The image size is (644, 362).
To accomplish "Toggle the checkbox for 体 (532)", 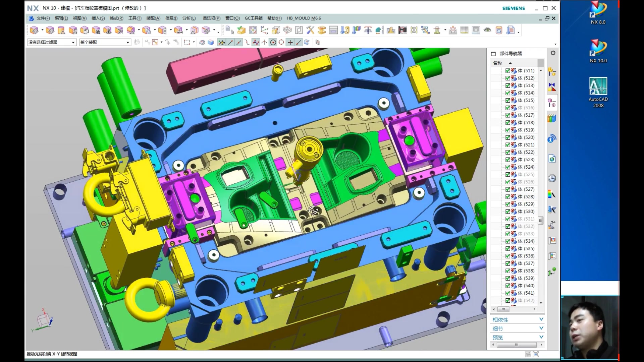I will coord(508,226).
